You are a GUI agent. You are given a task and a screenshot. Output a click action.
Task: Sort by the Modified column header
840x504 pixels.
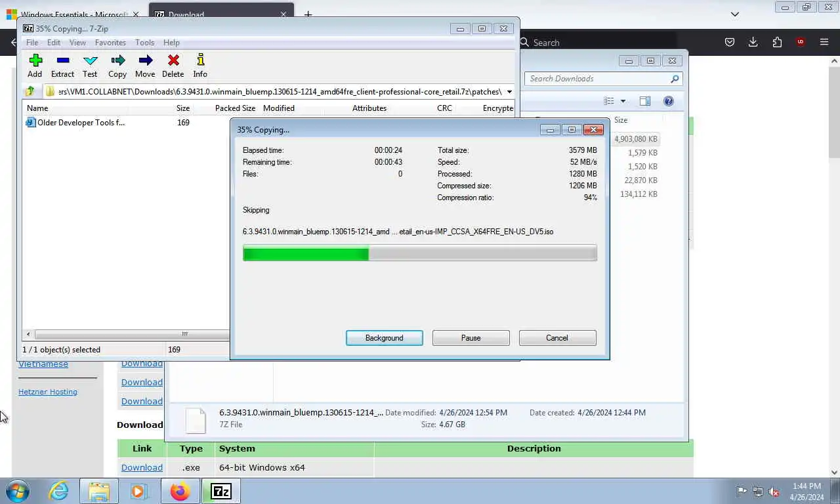[279, 108]
